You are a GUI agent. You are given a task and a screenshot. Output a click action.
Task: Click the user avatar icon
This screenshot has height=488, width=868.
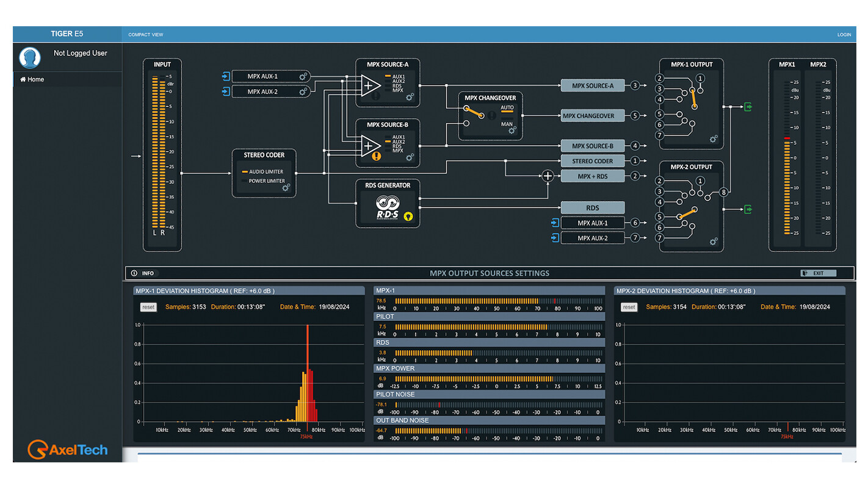pos(30,58)
